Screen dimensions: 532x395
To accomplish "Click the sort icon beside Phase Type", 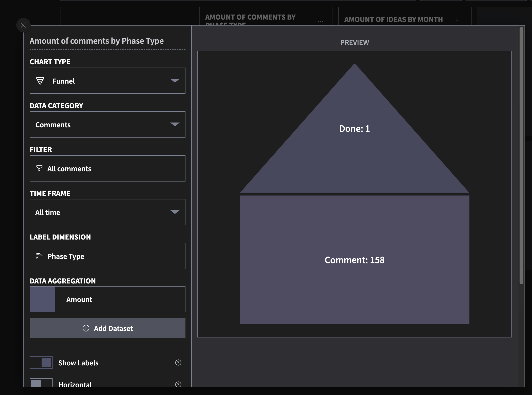I will point(39,256).
